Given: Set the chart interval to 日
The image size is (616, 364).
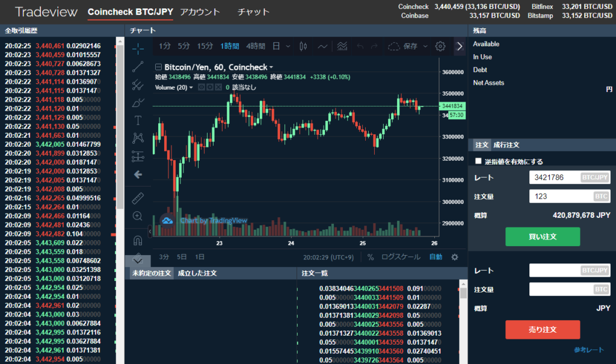Looking at the screenshot, I should pos(276,46).
